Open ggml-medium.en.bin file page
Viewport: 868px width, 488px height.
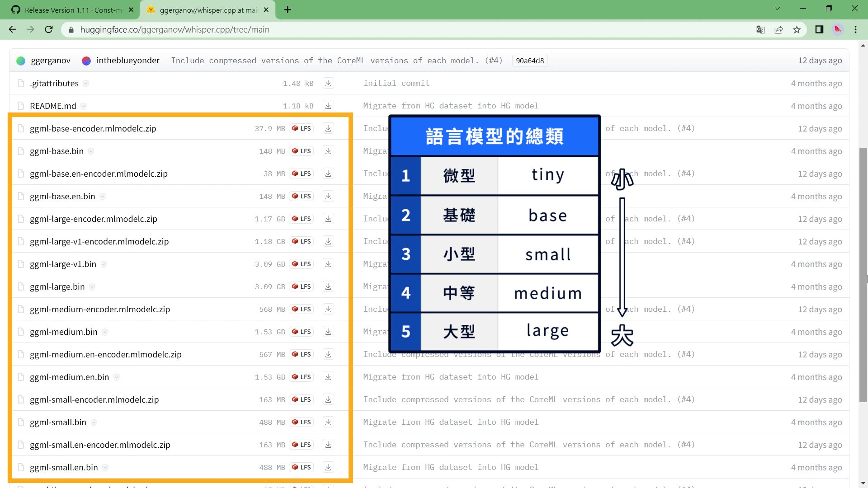(x=69, y=377)
